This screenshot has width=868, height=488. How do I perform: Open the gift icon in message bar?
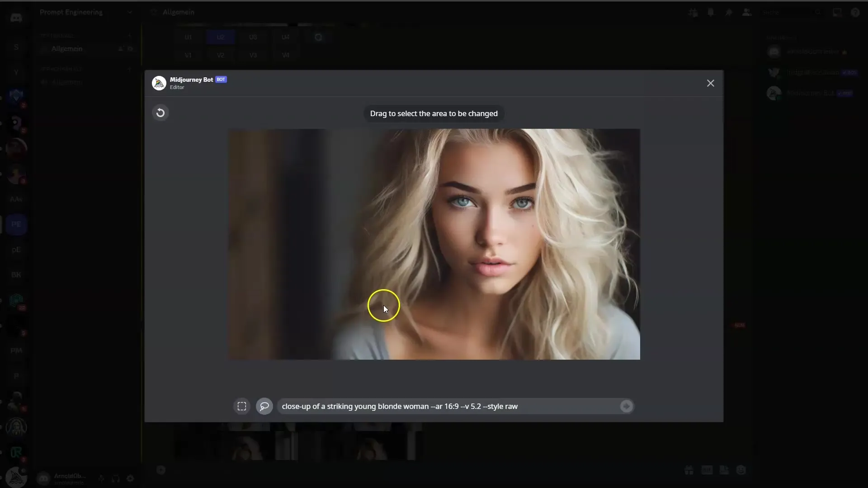(x=689, y=470)
